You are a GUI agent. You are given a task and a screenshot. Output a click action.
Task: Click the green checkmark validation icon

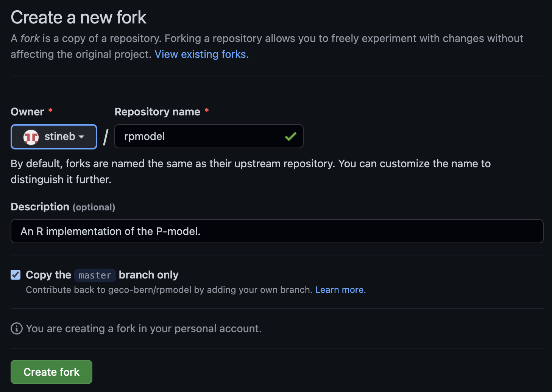click(290, 137)
